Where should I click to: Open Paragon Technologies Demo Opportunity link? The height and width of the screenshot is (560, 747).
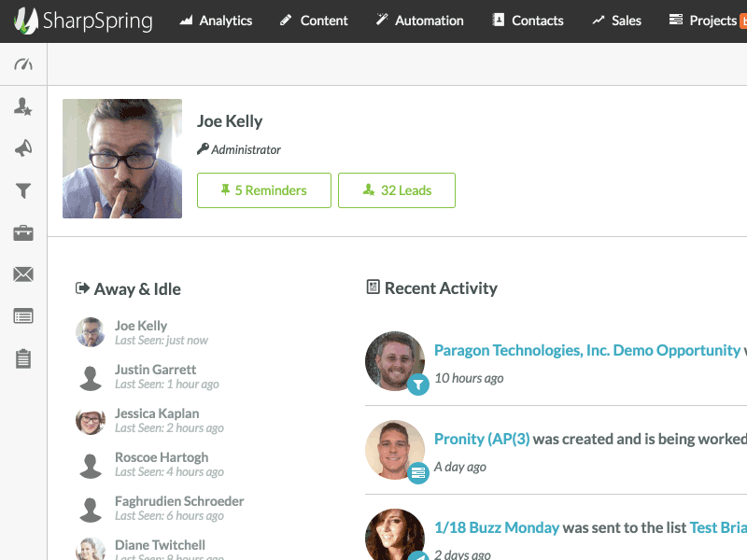(x=587, y=351)
